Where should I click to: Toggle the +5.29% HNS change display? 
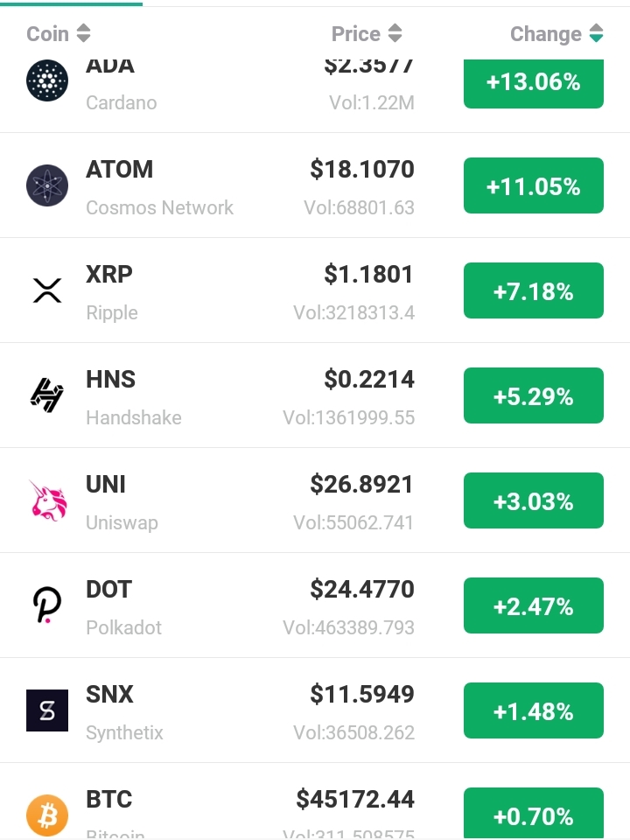[x=534, y=395]
